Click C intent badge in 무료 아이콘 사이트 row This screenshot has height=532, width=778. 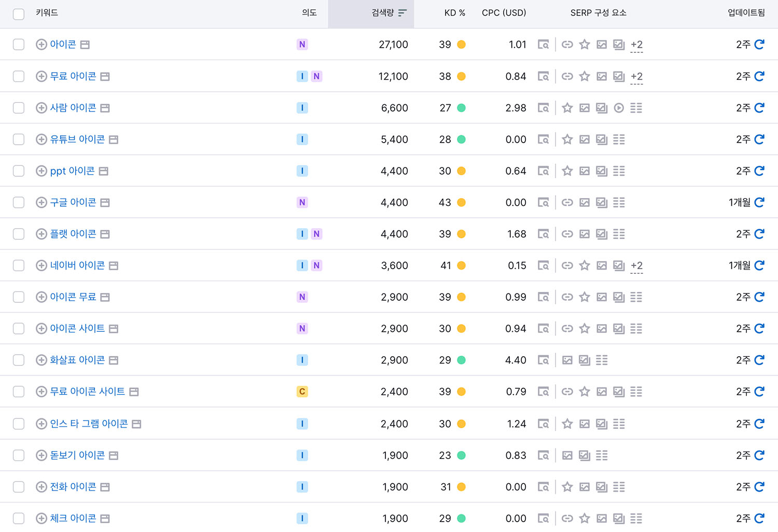302,391
